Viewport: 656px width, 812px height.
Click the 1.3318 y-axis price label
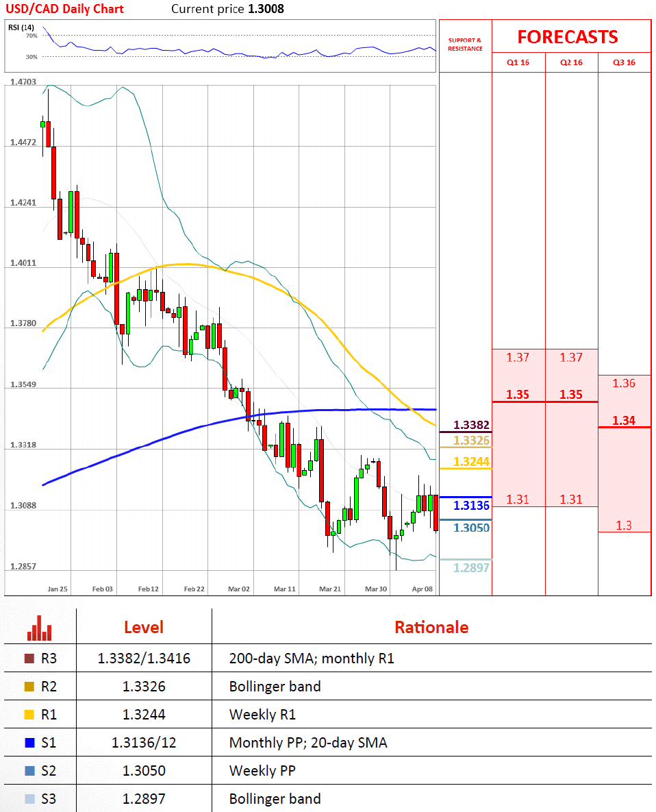point(23,445)
